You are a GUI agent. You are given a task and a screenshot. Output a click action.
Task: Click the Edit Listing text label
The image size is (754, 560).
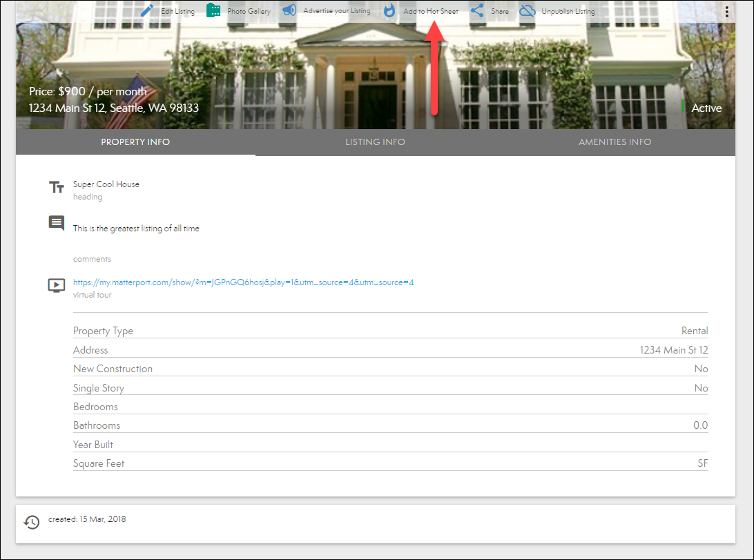point(177,12)
